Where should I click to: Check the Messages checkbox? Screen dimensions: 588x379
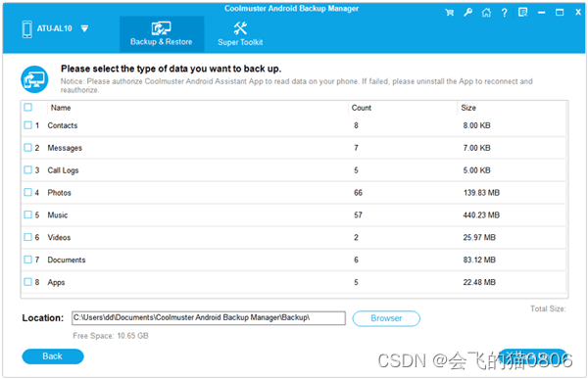[28, 148]
